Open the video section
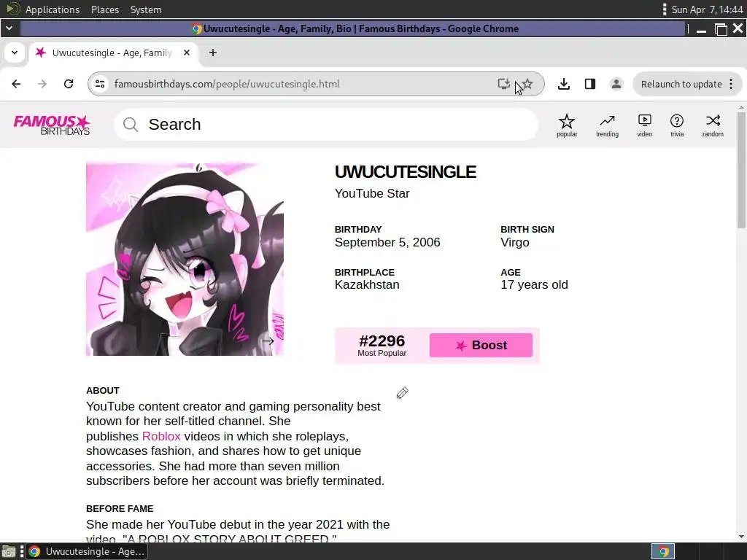 click(x=645, y=125)
